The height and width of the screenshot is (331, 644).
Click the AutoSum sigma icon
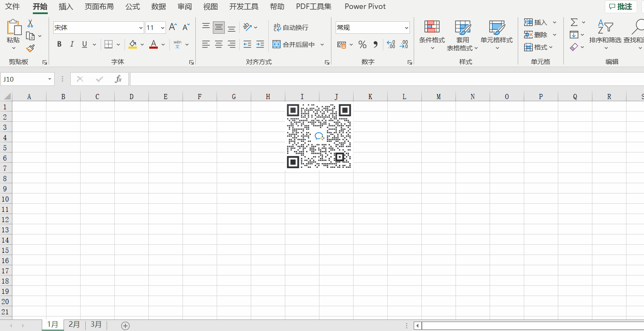click(x=574, y=22)
